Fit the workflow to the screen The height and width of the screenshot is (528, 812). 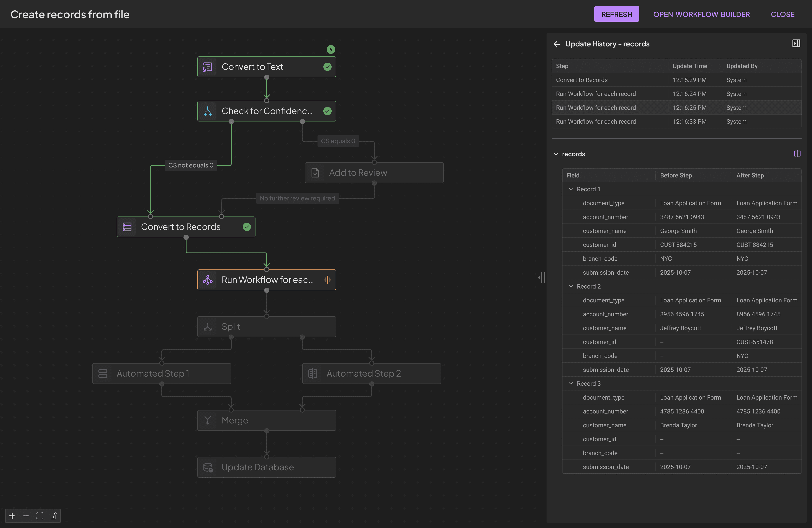(39, 516)
